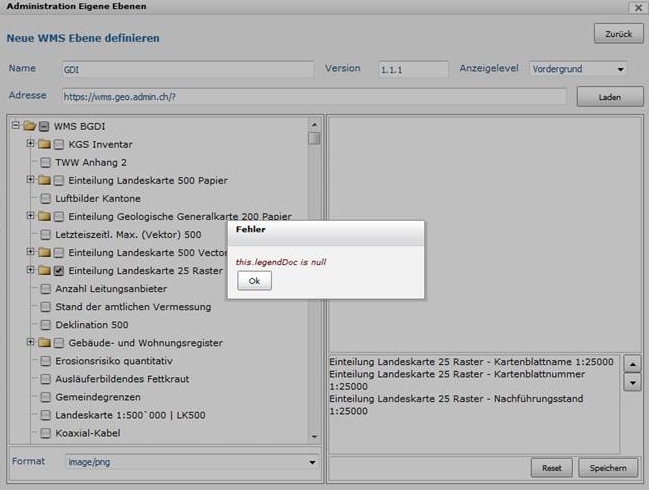Uncheck Einteilung Landeskarte 25 Raster checkbox
This screenshot has width=649, height=490.
59,270
